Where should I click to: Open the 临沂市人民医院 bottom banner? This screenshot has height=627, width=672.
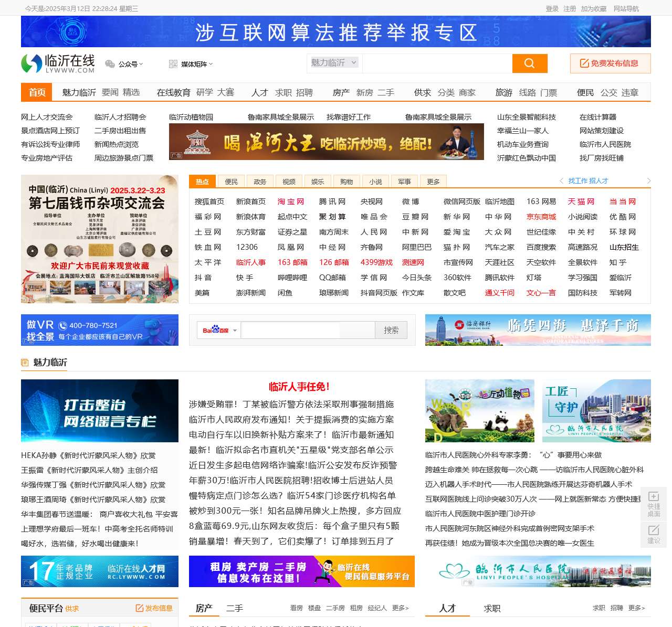[x=538, y=571]
